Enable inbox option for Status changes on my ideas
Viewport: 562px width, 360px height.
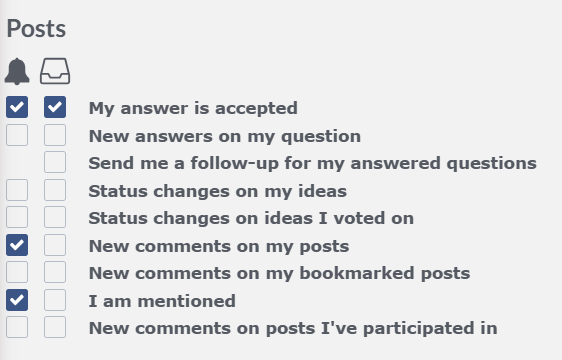(x=55, y=190)
